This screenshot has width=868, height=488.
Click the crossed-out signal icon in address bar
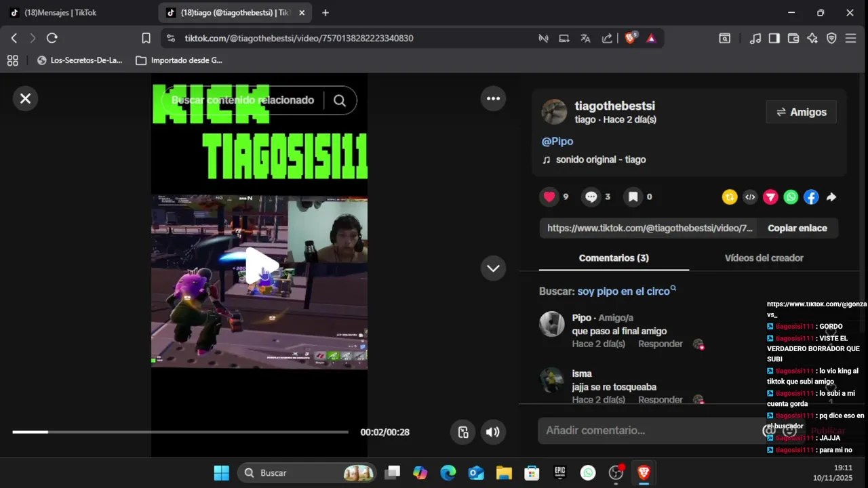[x=543, y=39]
